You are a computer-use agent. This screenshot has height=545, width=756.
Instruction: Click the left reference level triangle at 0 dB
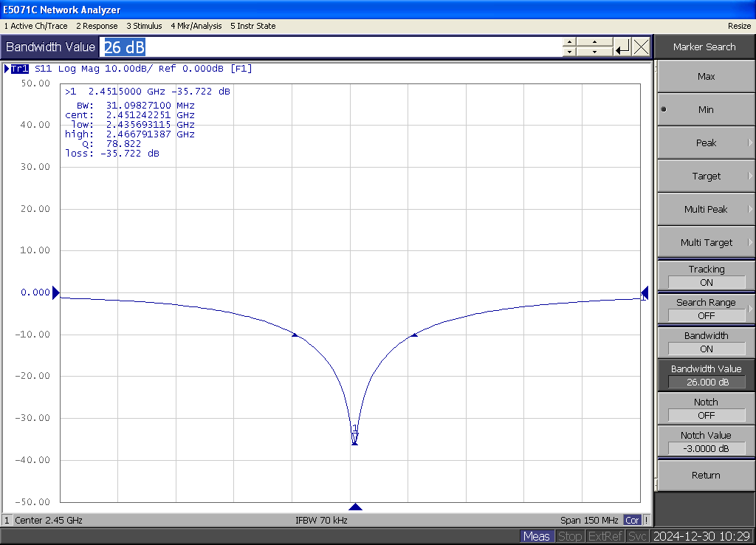56,292
